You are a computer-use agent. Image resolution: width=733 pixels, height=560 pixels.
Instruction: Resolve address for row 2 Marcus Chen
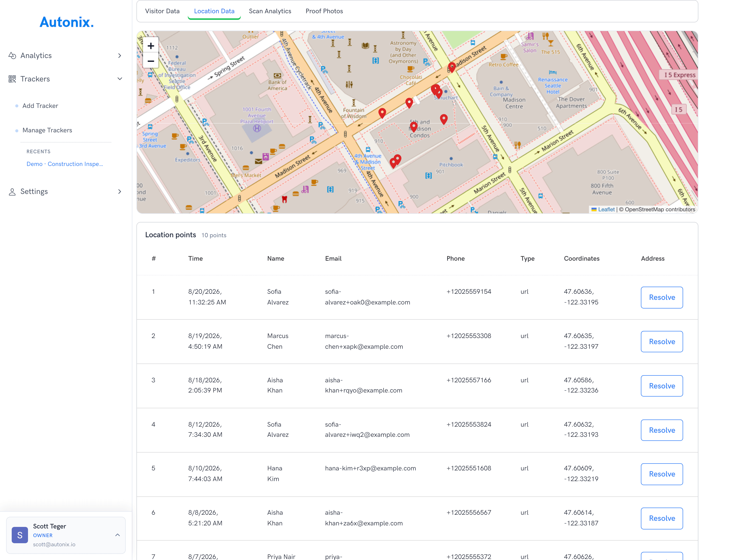pyautogui.click(x=662, y=342)
